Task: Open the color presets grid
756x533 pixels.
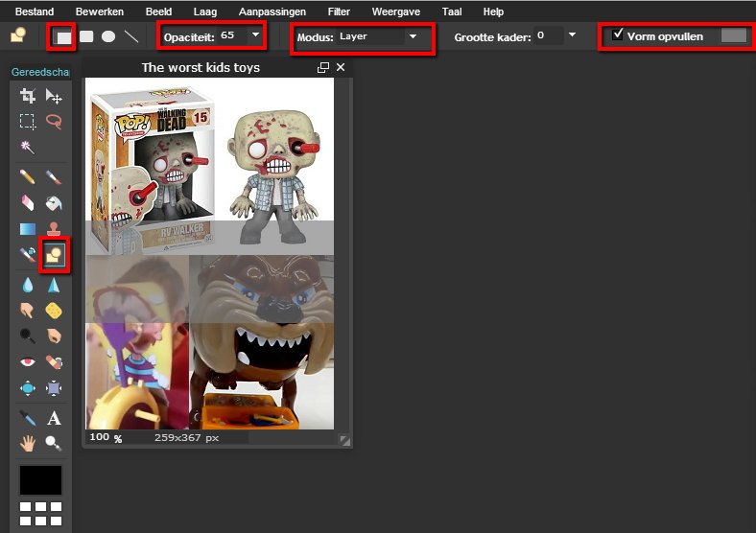Action: click(x=41, y=513)
